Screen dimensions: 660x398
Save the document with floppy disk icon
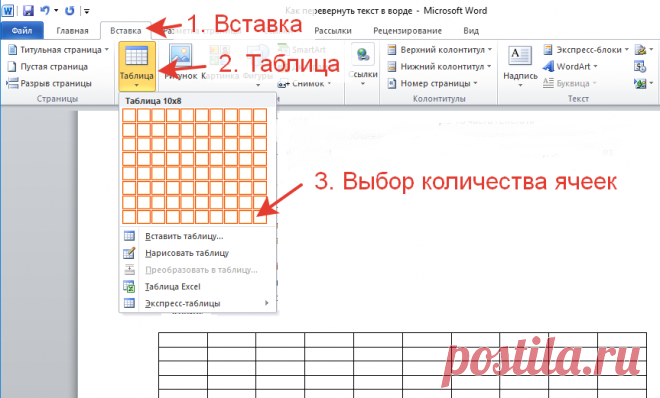[28, 11]
